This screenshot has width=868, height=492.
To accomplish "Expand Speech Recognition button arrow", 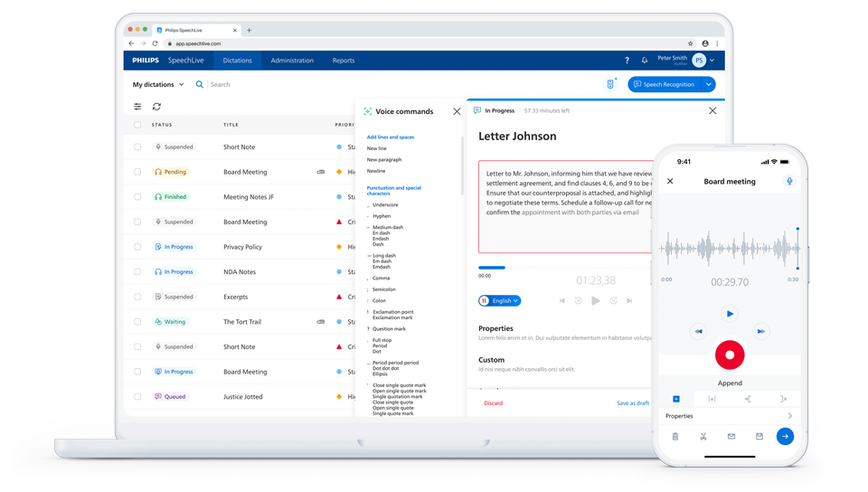I will (x=709, y=84).
